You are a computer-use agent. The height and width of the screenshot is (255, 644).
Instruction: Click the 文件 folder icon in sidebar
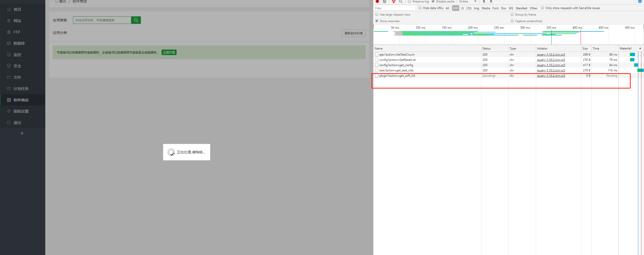pyautogui.click(x=9, y=77)
